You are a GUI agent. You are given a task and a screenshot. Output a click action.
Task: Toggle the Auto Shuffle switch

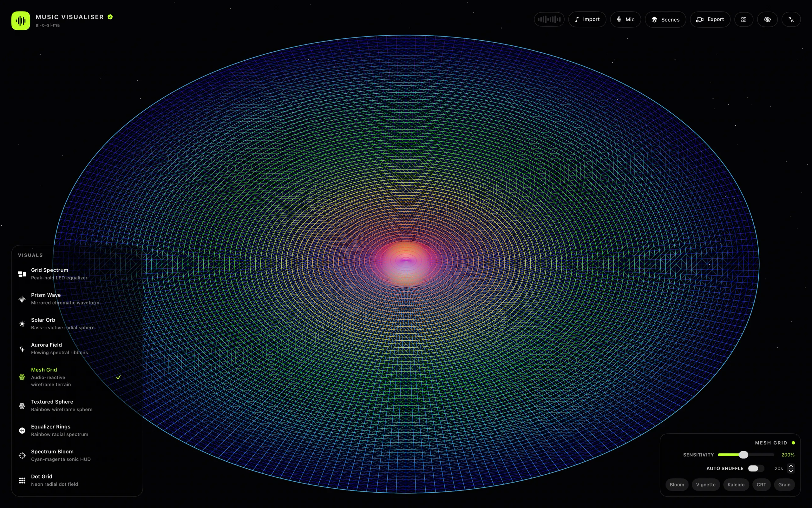pos(756,468)
